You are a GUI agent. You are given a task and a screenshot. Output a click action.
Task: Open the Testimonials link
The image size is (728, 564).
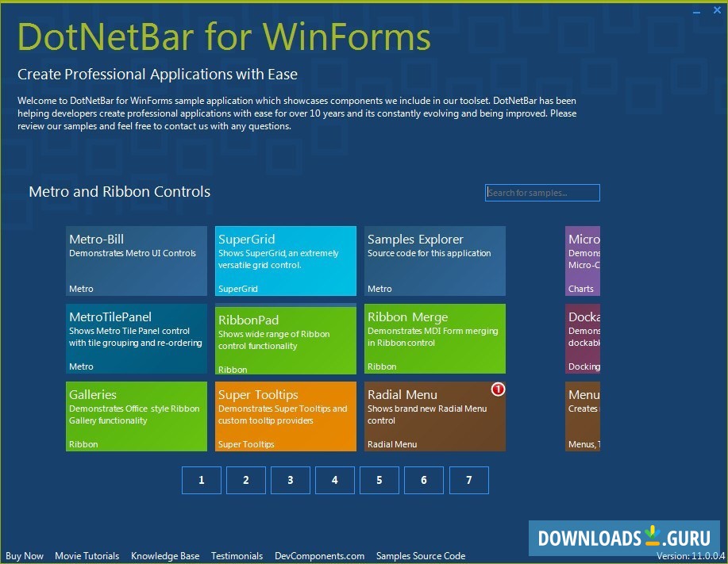coord(237,555)
